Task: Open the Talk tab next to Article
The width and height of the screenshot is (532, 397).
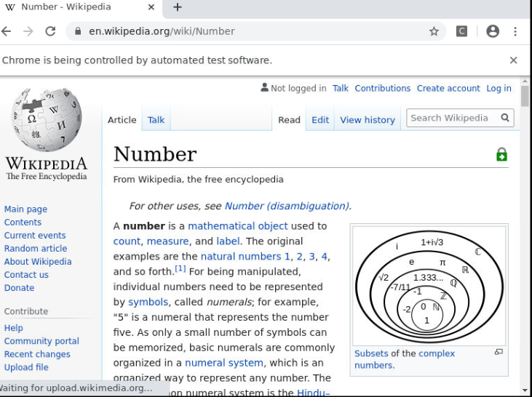Action: click(x=156, y=120)
